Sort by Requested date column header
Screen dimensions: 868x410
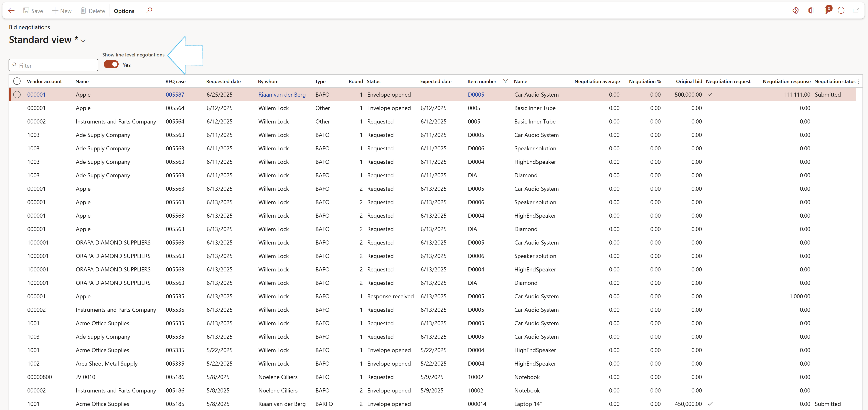click(223, 82)
